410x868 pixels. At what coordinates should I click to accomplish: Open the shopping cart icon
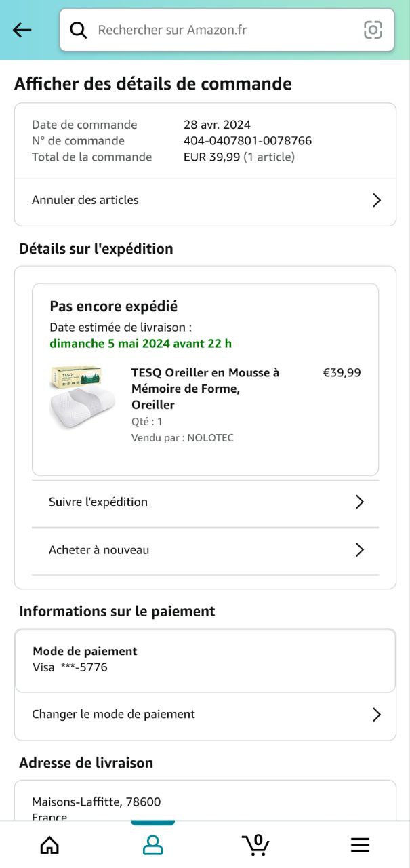pyautogui.click(x=255, y=844)
